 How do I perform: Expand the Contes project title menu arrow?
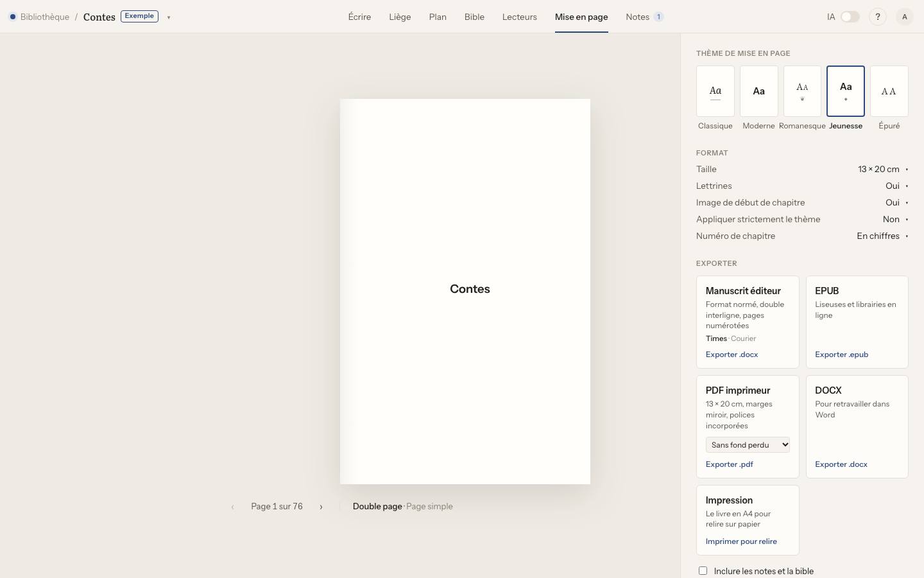coord(169,17)
